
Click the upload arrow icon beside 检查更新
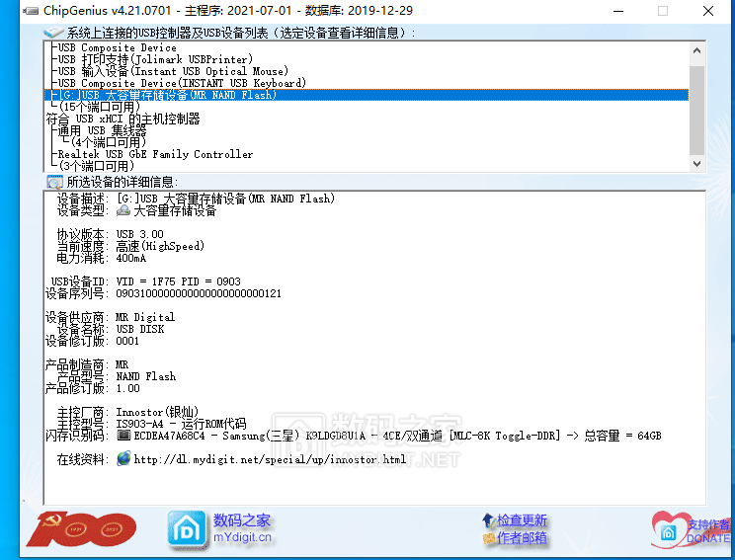pyautogui.click(x=488, y=520)
